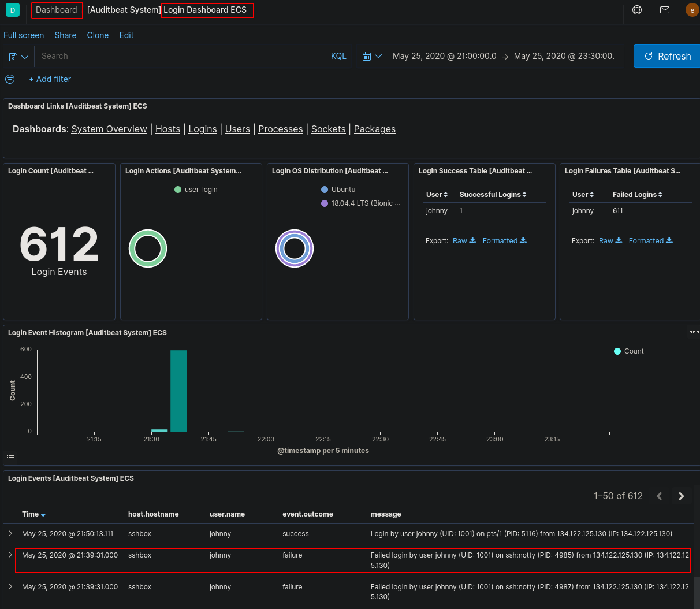
Task: Open the newsfeed mail icon
Action: pyautogui.click(x=665, y=10)
